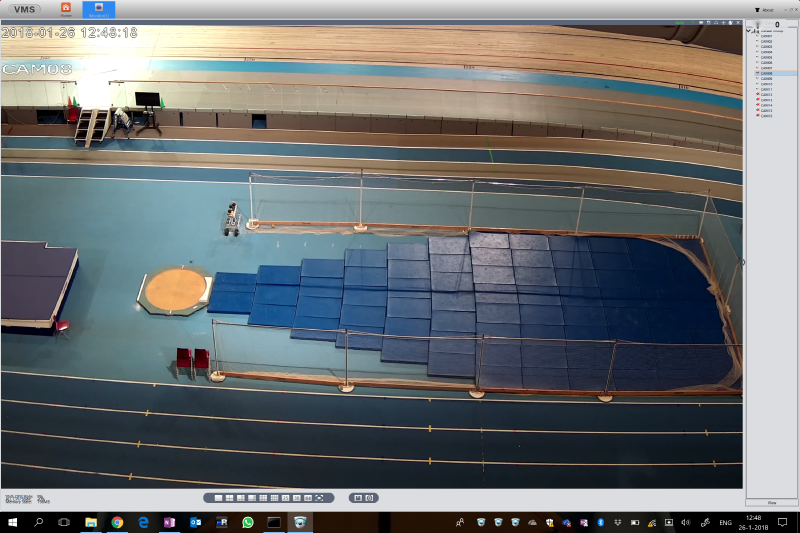Screen dimensions: 800x533
Task: Collapse the right device panel
Action: (742, 262)
